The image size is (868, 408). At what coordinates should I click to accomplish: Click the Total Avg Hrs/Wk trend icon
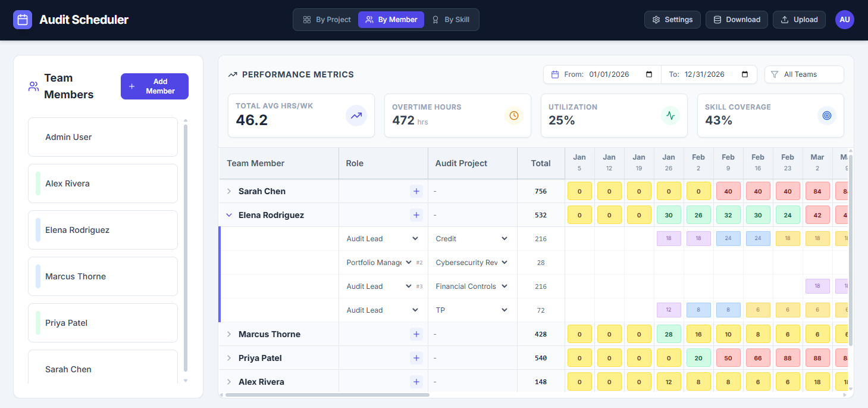pos(356,116)
